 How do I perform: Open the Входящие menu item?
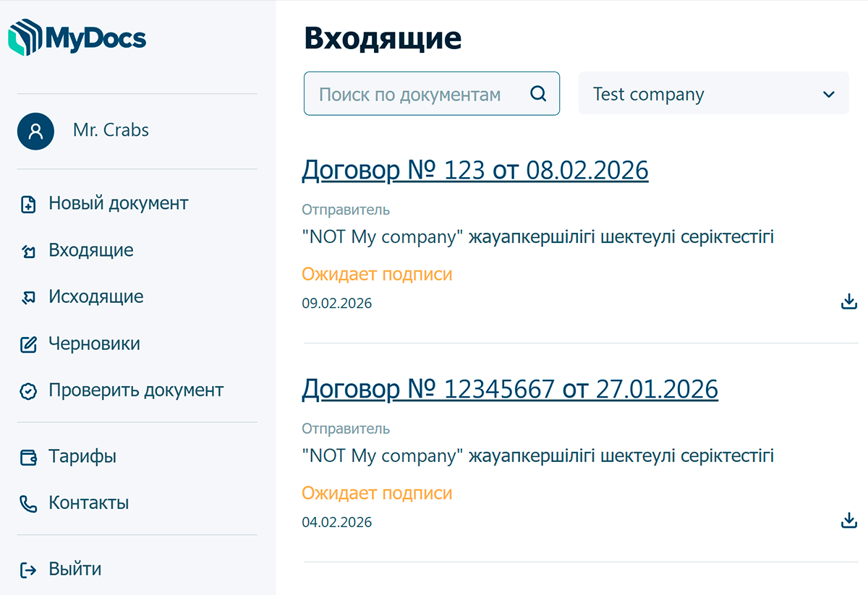point(90,251)
